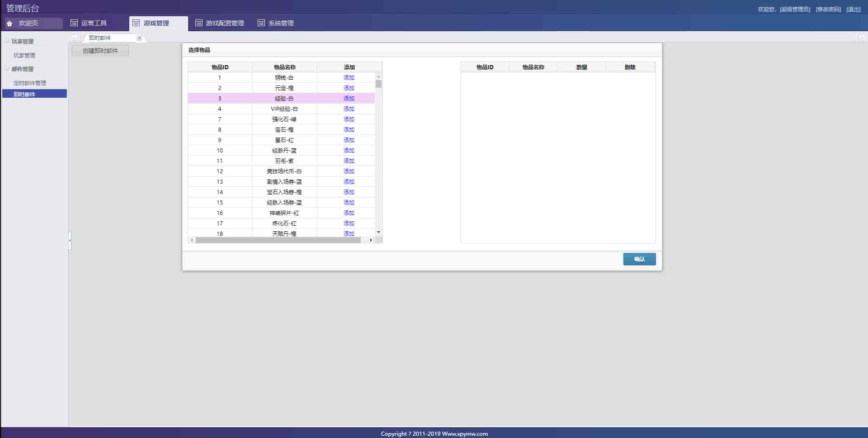Click the sidebar collapse handle arrow
The image size is (868, 438).
pos(70,241)
